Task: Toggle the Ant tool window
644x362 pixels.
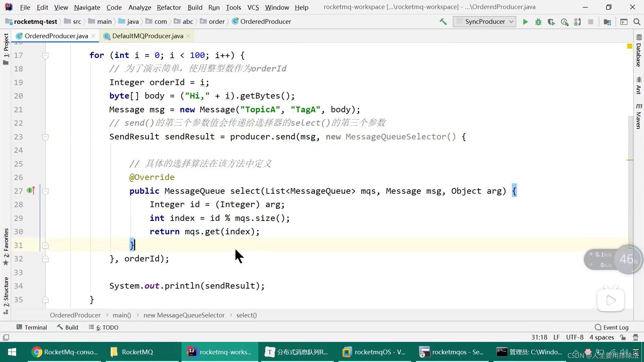Action: (x=639, y=85)
